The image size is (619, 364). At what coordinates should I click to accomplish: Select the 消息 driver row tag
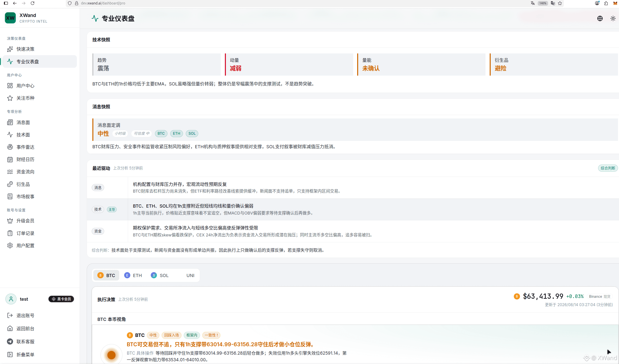pos(98,188)
